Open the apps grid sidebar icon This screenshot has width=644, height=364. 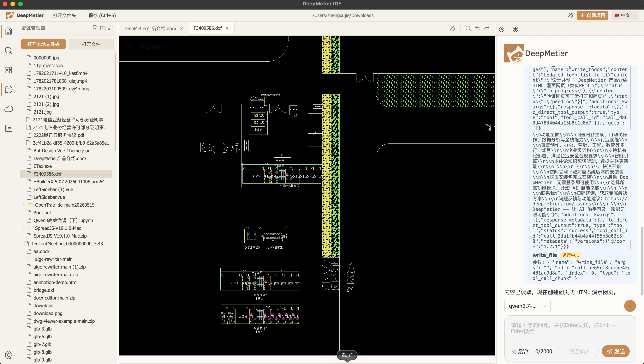point(9,70)
